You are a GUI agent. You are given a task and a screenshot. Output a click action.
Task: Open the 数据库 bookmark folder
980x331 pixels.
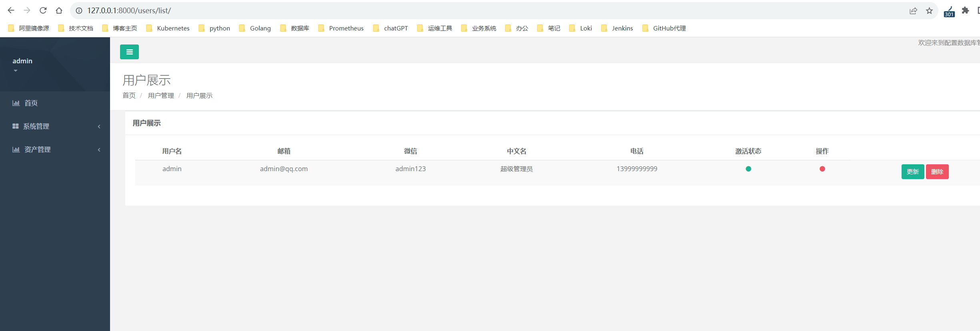pos(295,28)
